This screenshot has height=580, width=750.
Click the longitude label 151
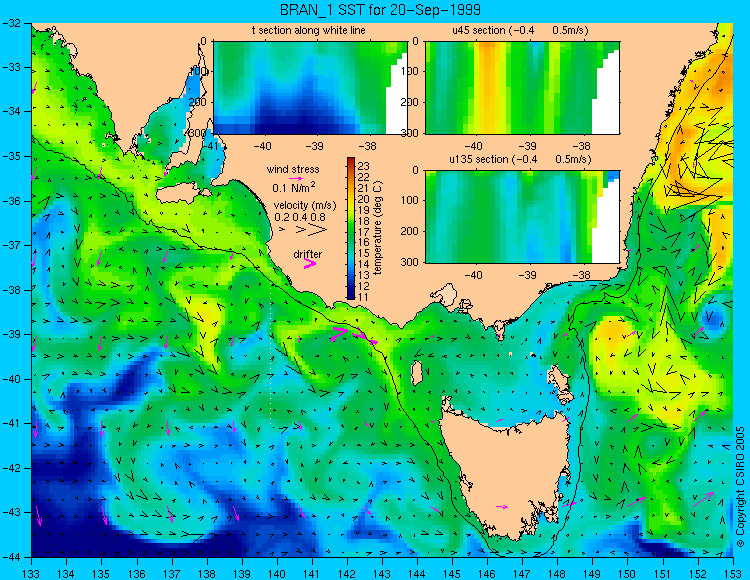pos(663,574)
